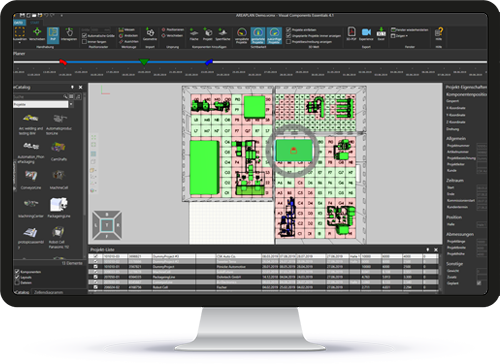Open the DATEI ribbon tab

(x=19, y=23)
